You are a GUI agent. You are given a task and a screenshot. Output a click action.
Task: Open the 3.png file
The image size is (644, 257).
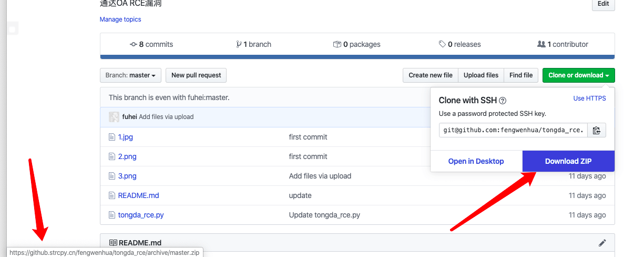pos(127,176)
